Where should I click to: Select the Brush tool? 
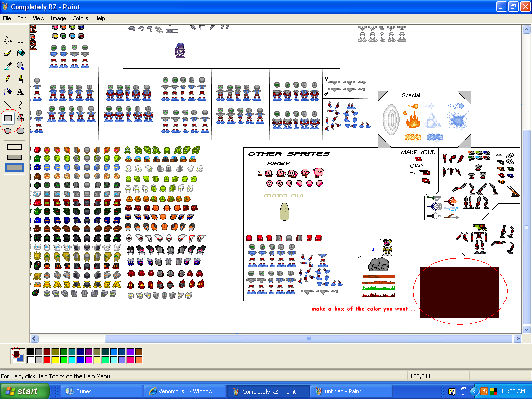20,79
